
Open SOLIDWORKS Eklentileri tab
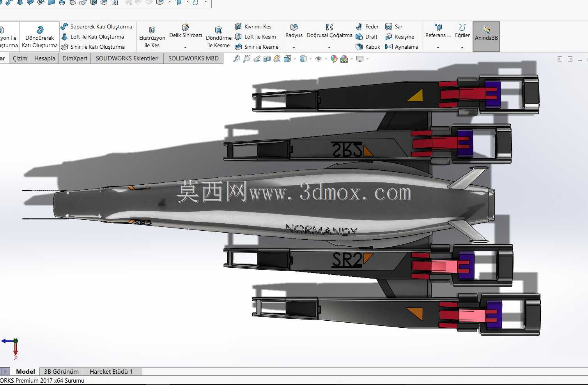(127, 58)
